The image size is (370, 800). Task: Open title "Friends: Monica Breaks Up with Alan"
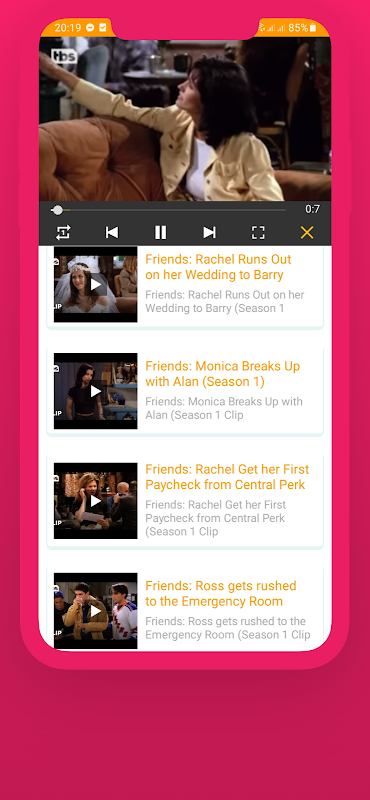(x=223, y=374)
